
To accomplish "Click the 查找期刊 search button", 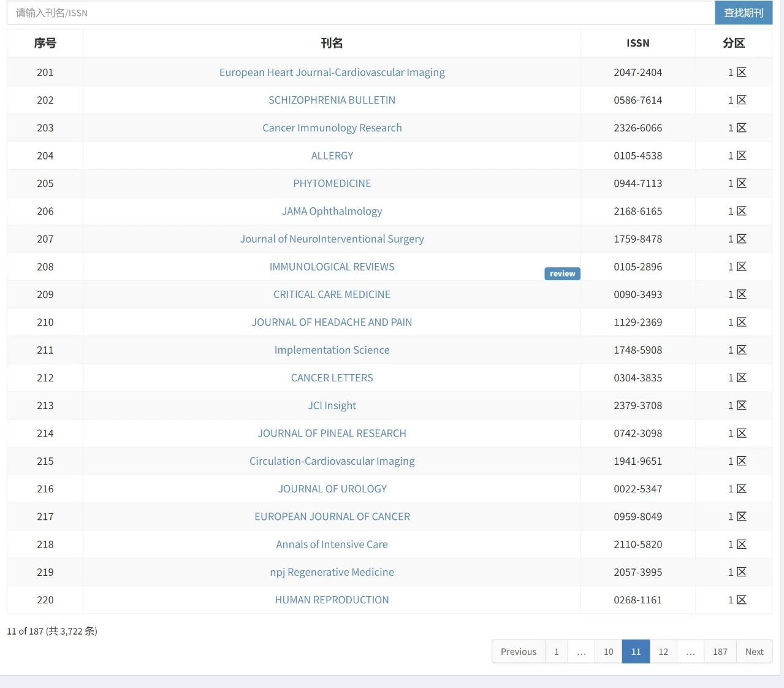I will point(744,13).
